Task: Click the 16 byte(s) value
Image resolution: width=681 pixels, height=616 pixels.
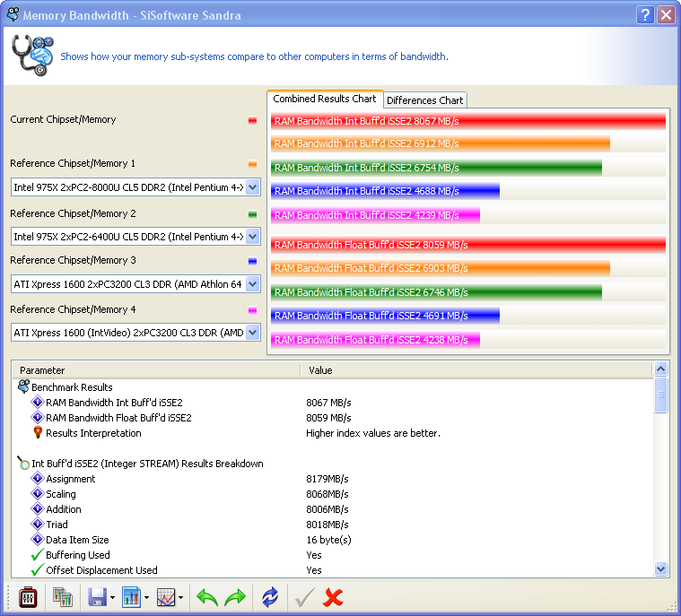Action: tap(328, 540)
